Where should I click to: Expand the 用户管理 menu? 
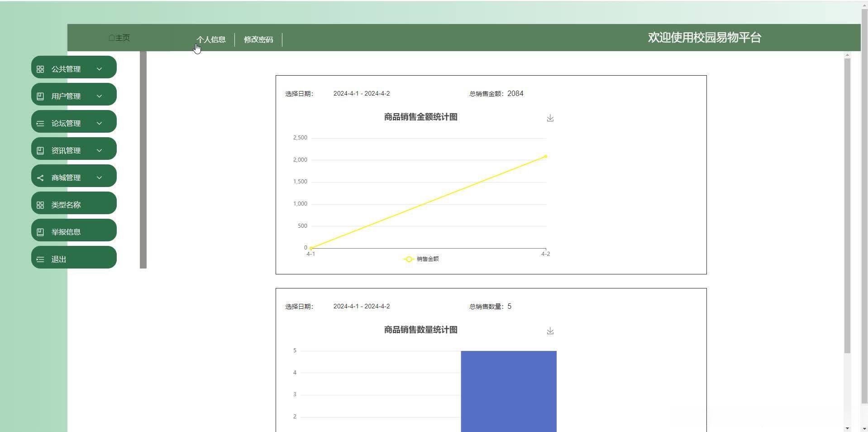tap(99, 96)
